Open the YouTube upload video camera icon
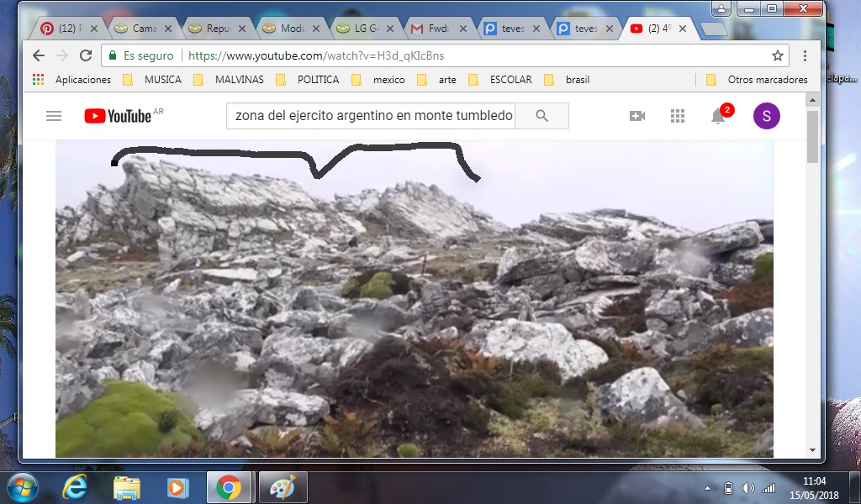 (x=637, y=116)
